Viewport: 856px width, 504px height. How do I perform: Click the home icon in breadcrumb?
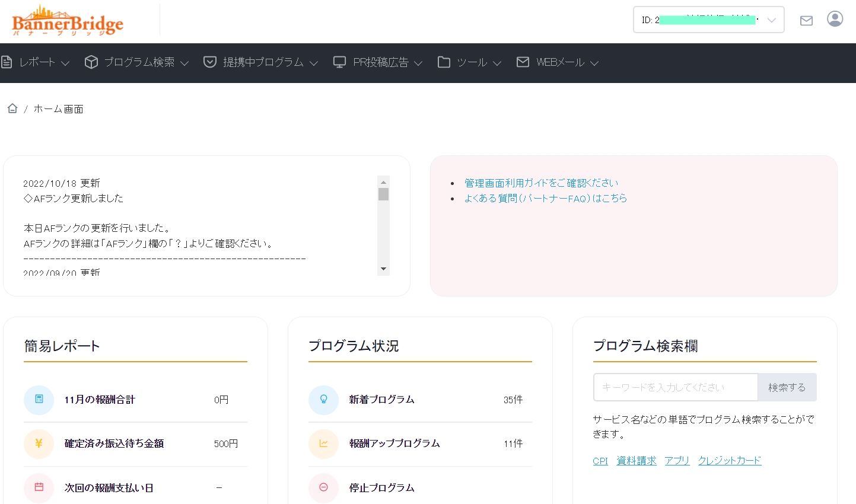(12, 108)
